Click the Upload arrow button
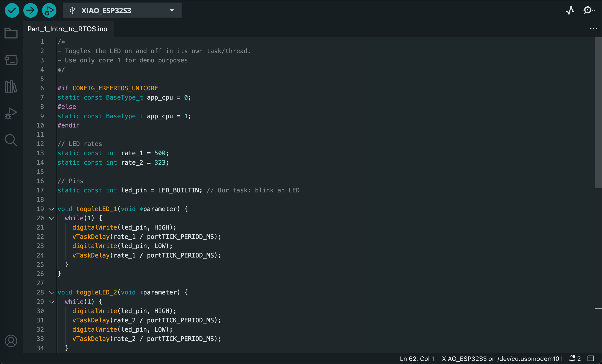This screenshot has height=364, width=602. 30,11
